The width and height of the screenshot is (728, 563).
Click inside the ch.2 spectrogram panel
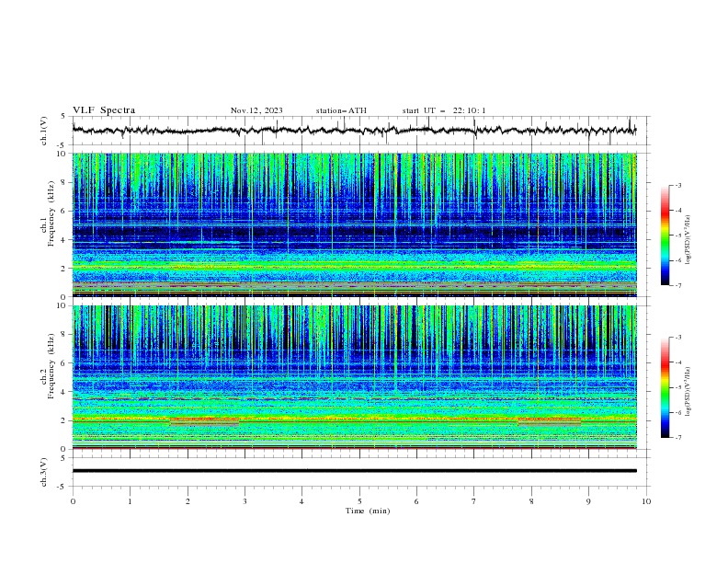(x=355, y=377)
